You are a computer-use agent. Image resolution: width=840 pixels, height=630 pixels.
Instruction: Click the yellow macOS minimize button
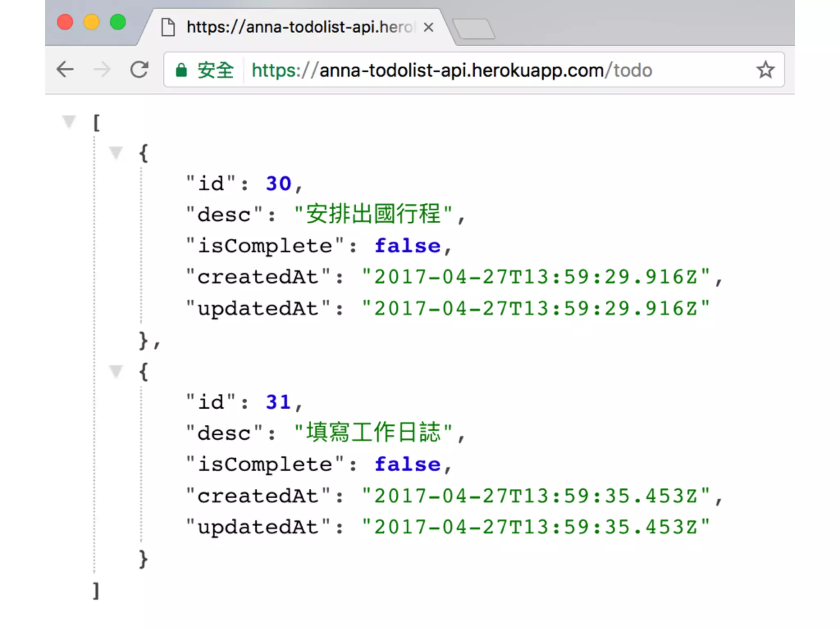pyautogui.click(x=91, y=22)
